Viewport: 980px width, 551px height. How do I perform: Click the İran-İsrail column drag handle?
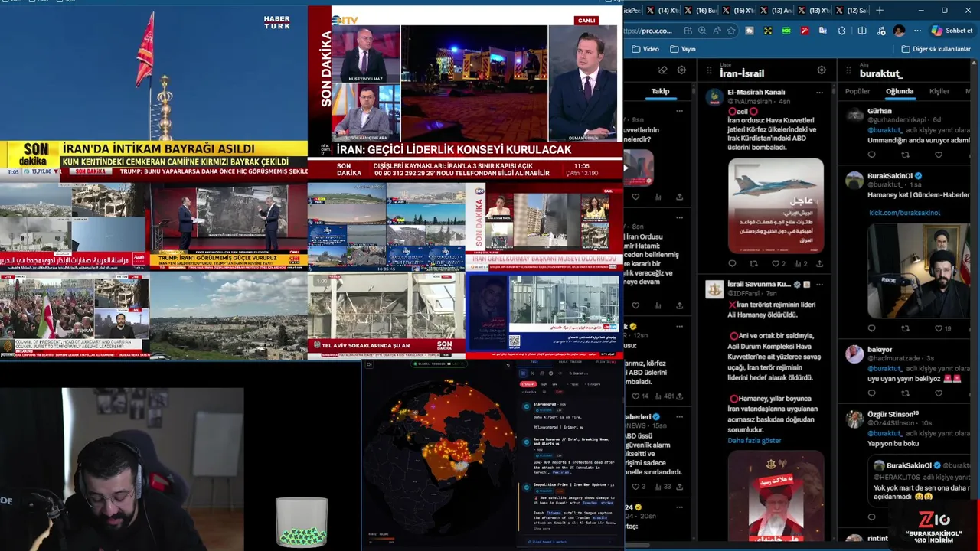point(709,70)
